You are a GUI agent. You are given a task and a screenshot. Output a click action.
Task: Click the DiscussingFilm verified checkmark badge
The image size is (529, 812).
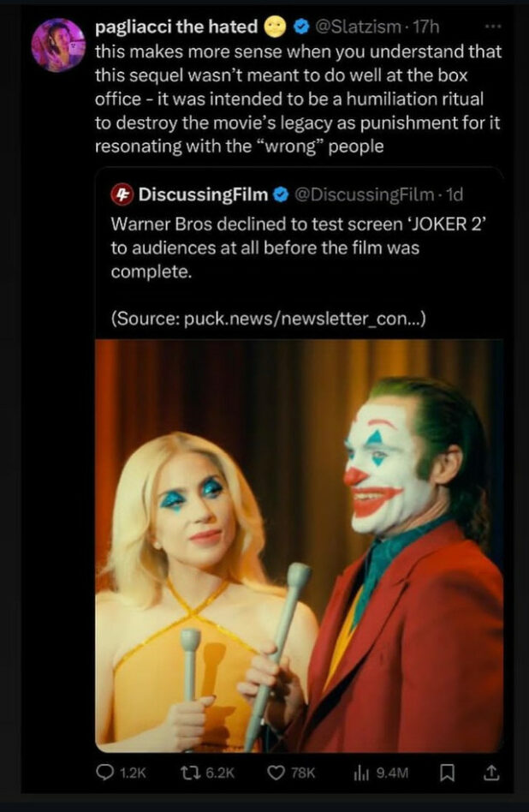tap(280, 194)
